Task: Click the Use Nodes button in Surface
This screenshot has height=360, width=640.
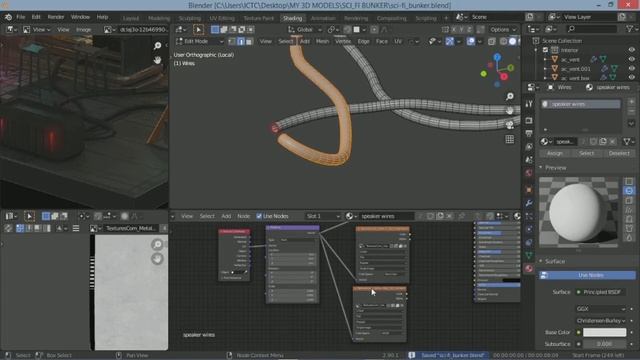Action: tap(587, 276)
